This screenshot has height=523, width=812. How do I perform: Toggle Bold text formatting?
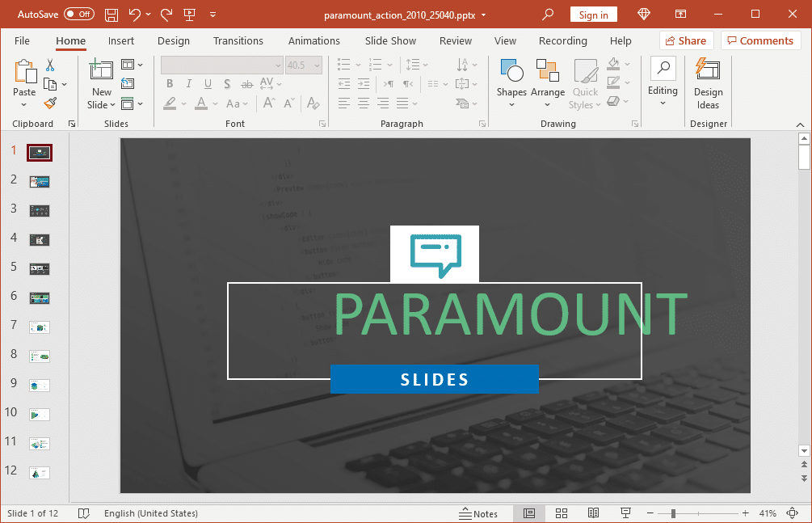coord(170,84)
